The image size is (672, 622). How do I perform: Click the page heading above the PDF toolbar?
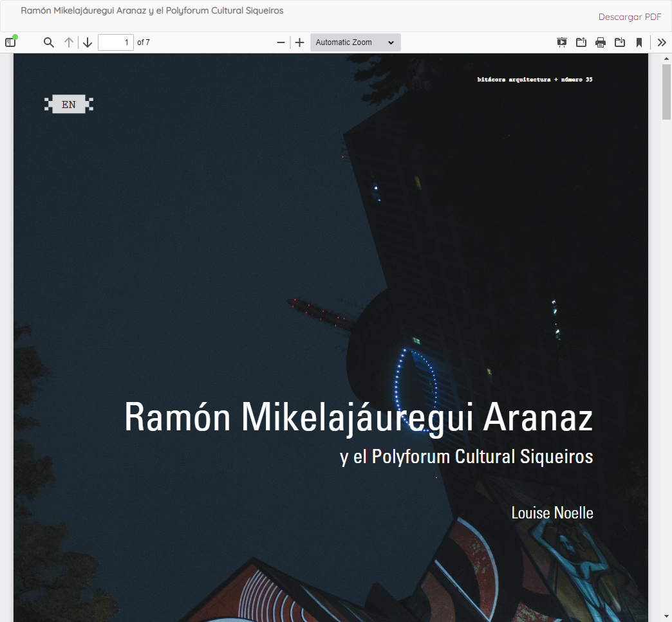[152, 10]
